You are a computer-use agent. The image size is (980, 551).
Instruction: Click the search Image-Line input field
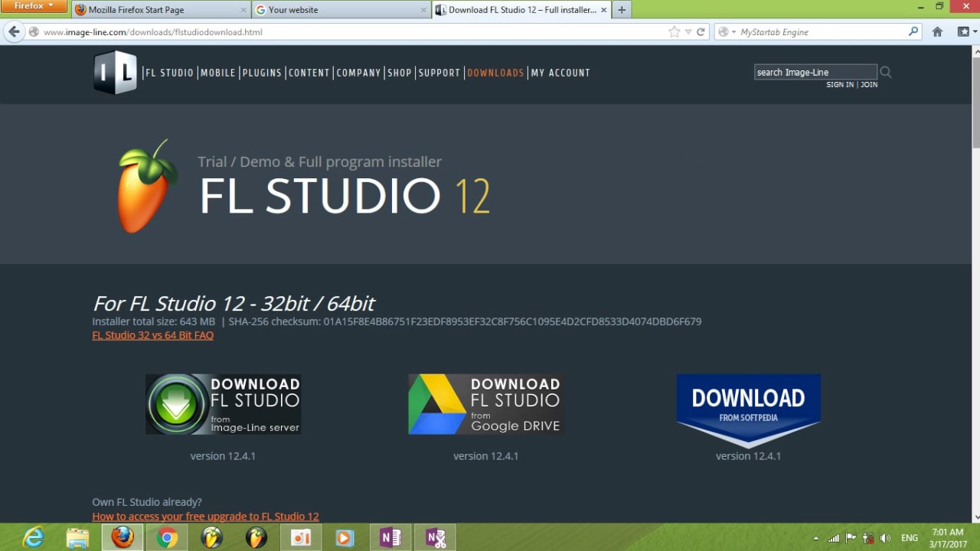pyautogui.click(x=815, y=72)
